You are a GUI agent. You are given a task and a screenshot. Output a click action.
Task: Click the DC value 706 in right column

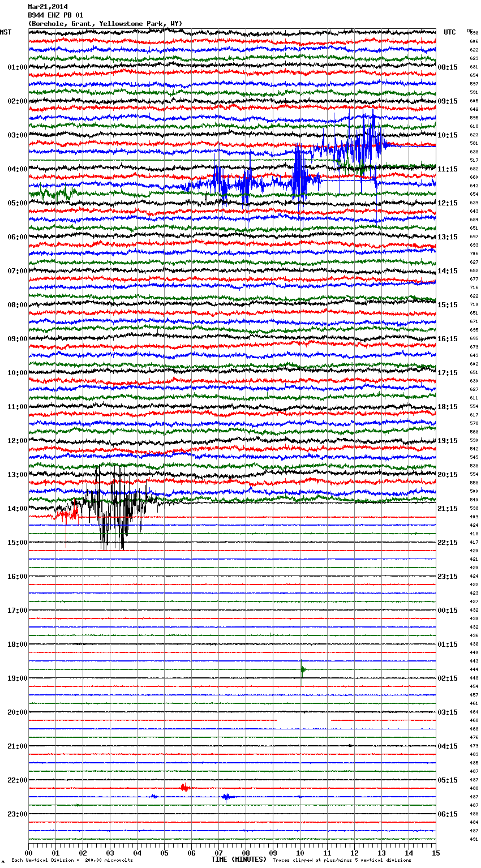click(474, 254)
